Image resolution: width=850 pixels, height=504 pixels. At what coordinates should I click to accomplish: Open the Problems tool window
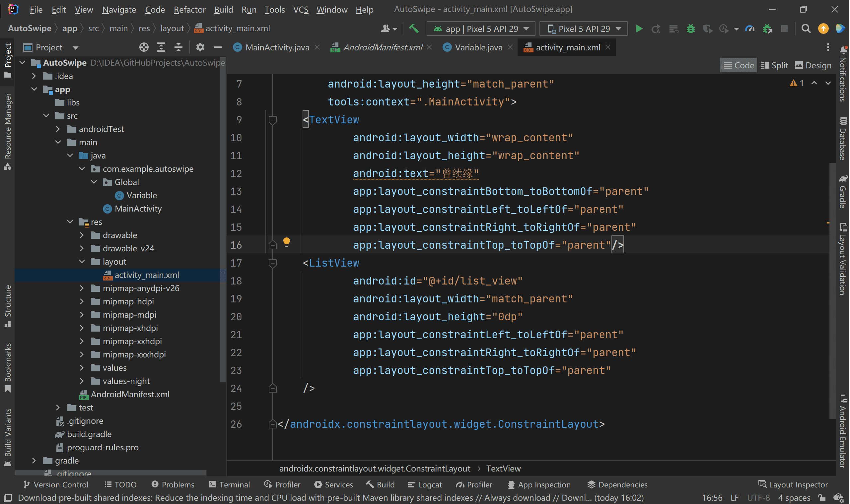(173, 485)
